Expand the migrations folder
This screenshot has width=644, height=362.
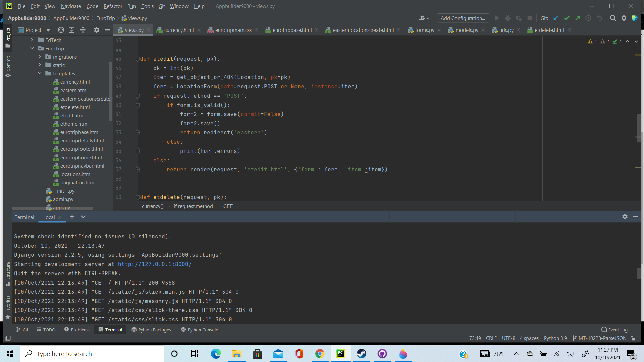click(40, 57)
